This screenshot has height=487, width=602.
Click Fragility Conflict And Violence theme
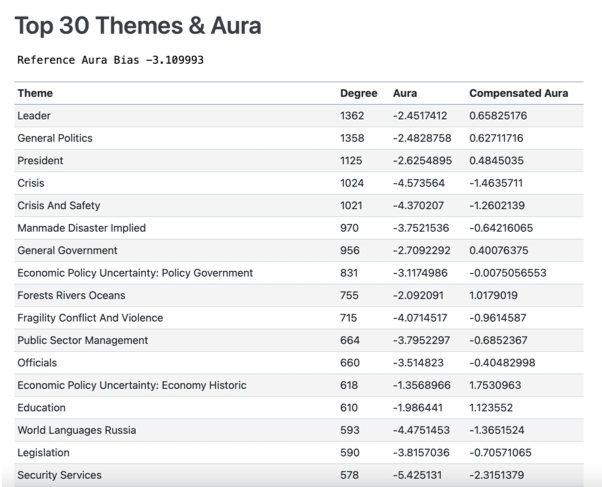pyautogui.click(x=90, y=318)
